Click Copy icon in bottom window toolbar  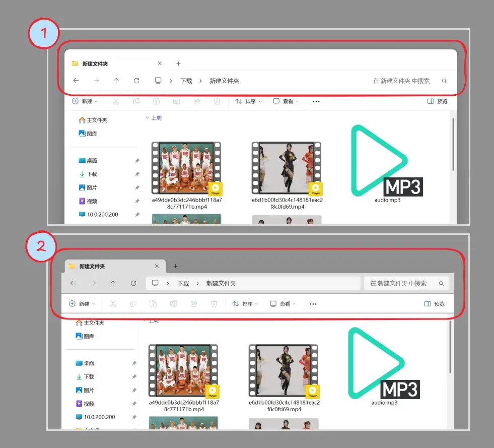(x=133, y=304)
